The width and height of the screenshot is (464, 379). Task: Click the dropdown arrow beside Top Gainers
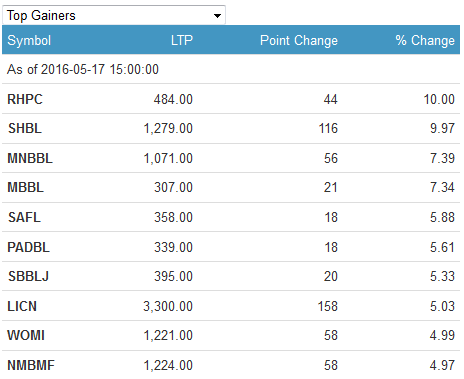point(217,16)
